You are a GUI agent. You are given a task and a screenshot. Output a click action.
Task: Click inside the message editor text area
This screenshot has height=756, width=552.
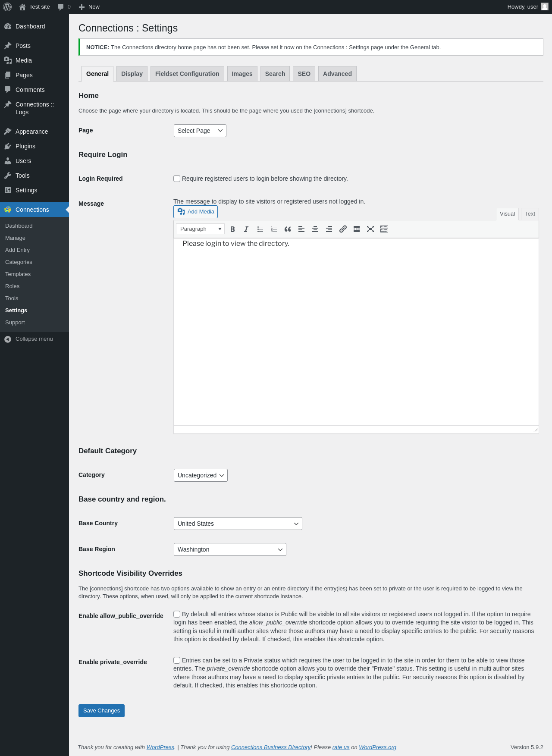tap(356, 332)
